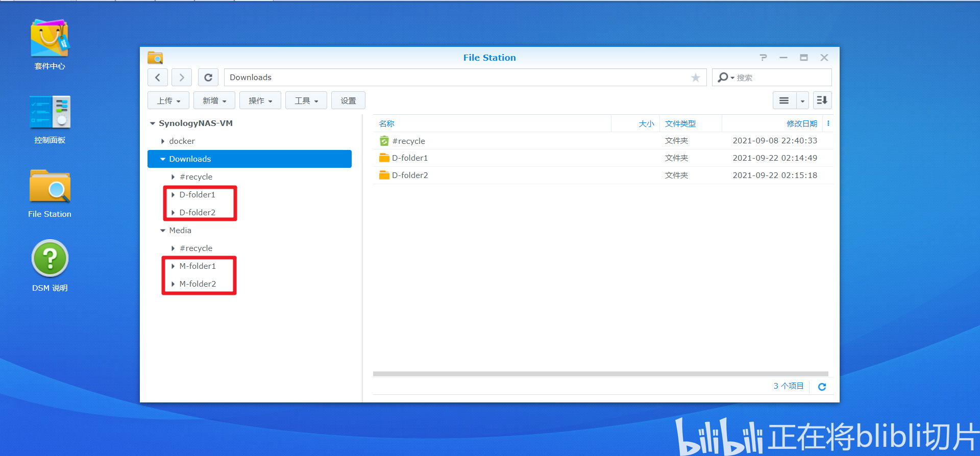Expand M-folder2 tree node arrow
Viewport: 980px width, 456px height.
coord(173,284)
